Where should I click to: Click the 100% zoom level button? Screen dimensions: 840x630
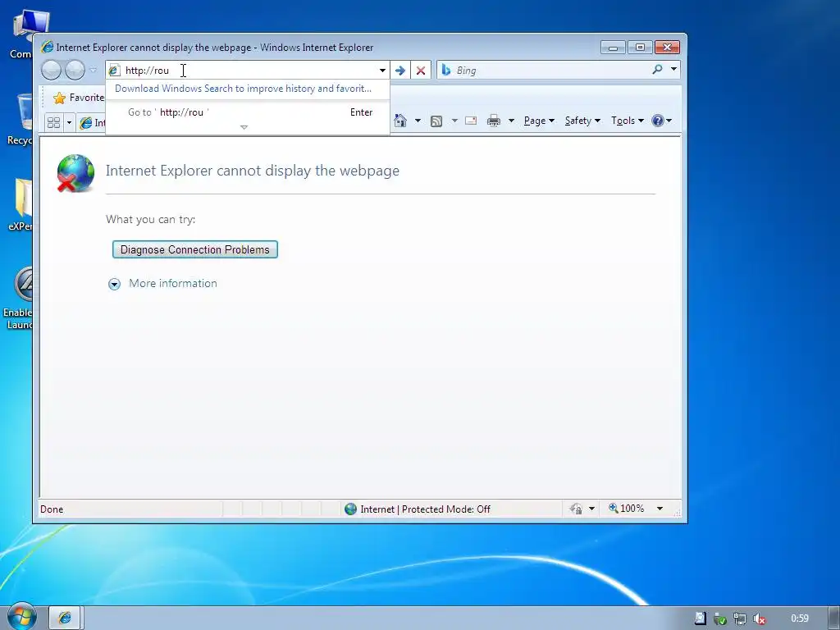[x=626, y=509]
